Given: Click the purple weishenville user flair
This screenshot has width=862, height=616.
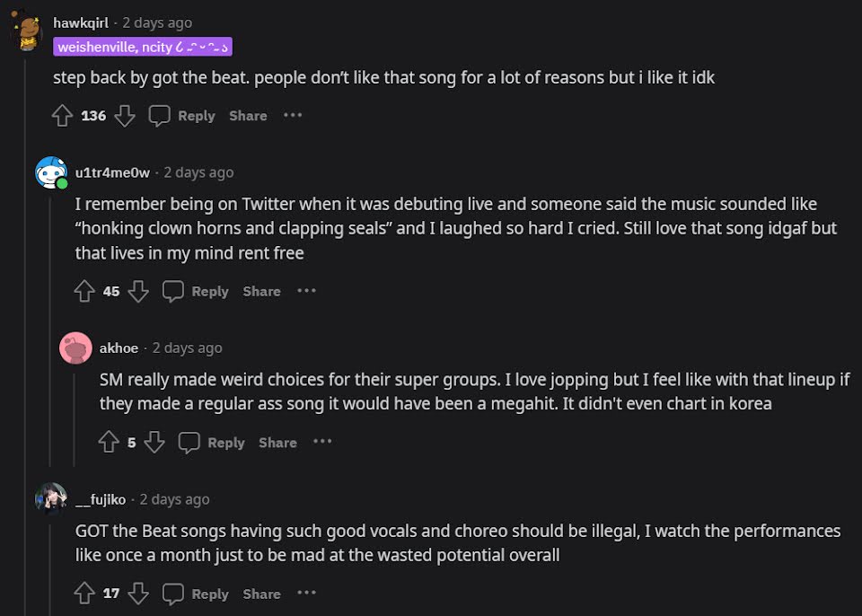Looking at the screenshot, I should click(143, 47).
